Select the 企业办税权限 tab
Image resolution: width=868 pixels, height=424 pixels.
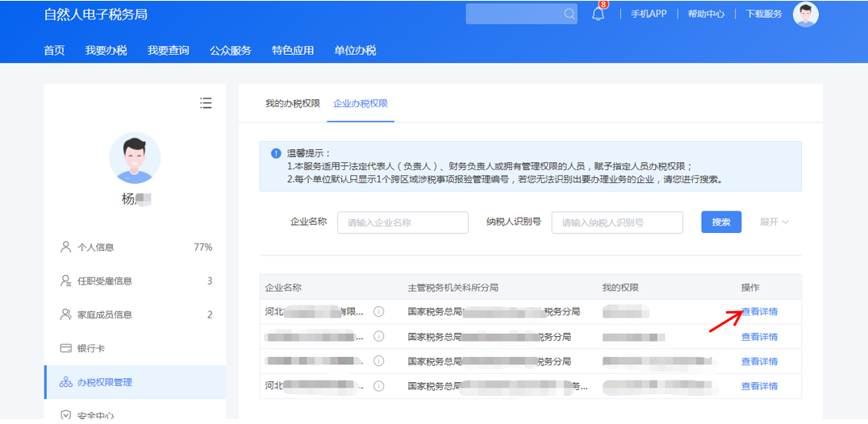(x=361, y=103)
